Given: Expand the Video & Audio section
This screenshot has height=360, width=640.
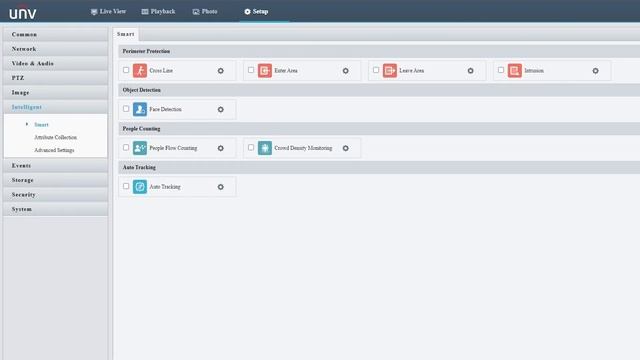Looking at the screenshot, I should pos(56,64).
